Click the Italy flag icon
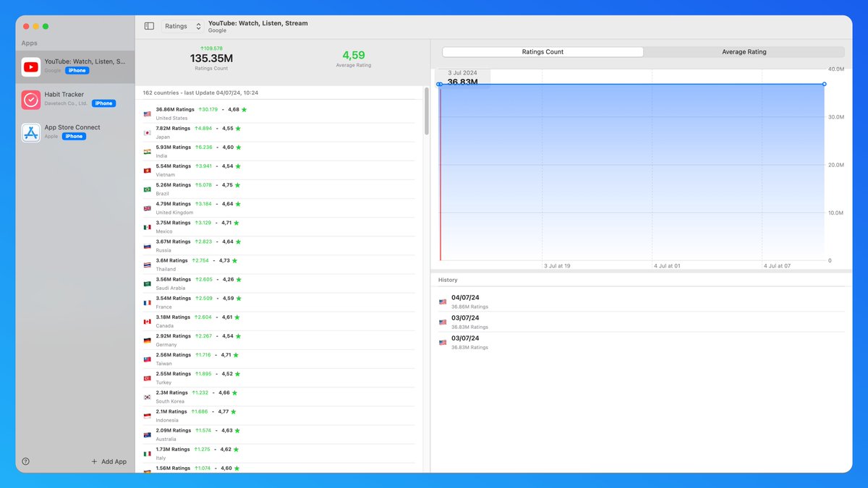Viewport: 868px width, 488px height. [147, 453]
